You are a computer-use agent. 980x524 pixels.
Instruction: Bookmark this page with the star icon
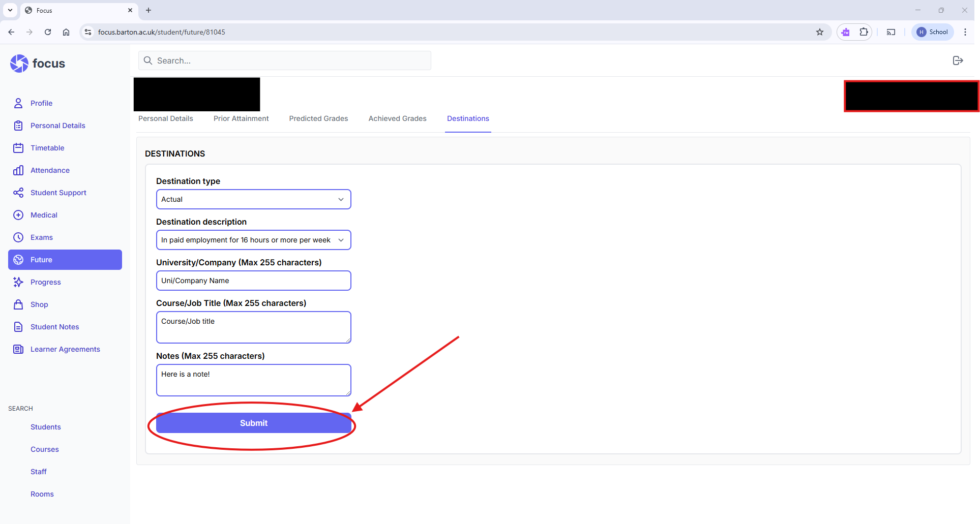[x=820, y=32]
